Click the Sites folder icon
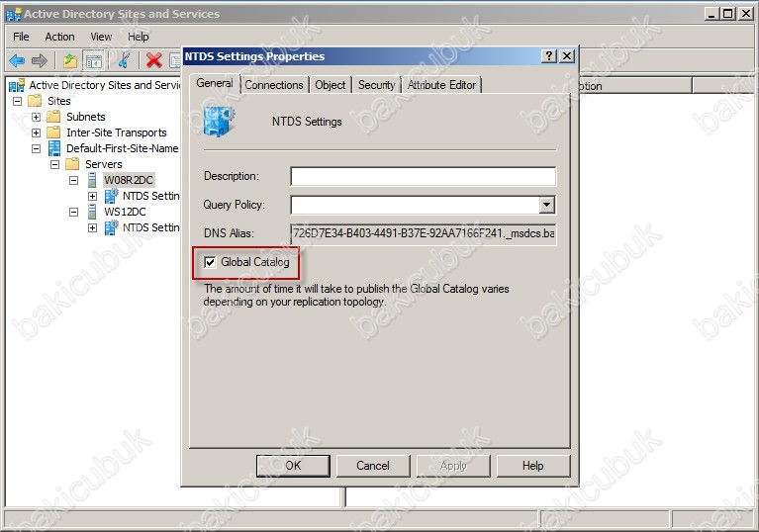 pos(35,101)
